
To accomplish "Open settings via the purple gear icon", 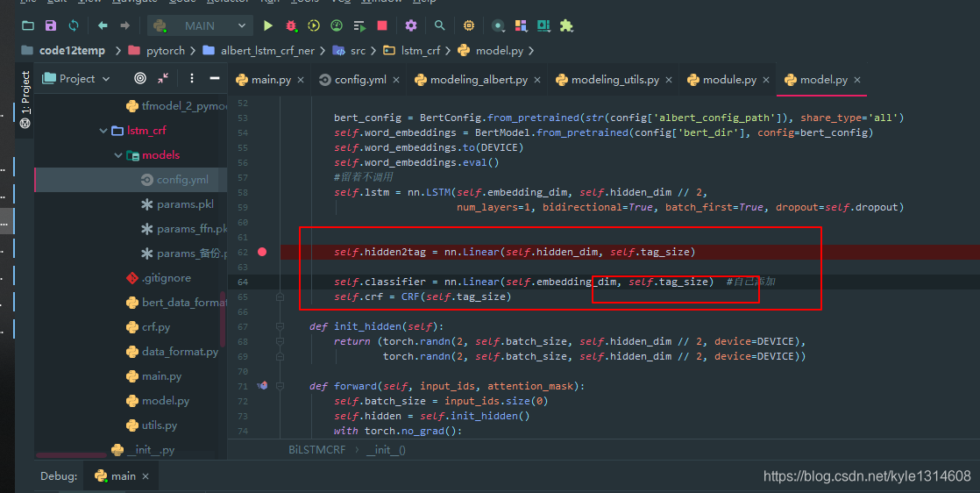I will click(x=410, y=25).
